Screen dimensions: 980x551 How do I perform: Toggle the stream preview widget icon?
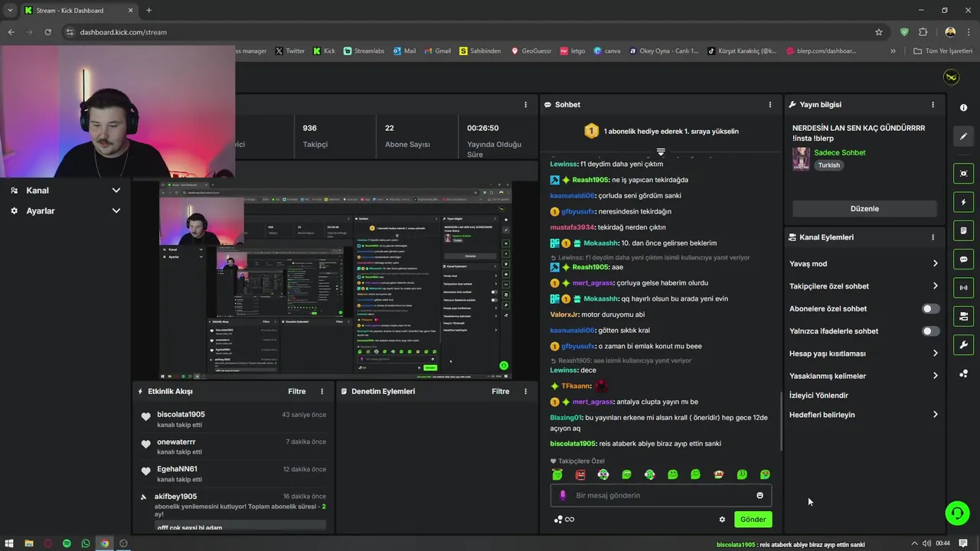pos(963,174)
